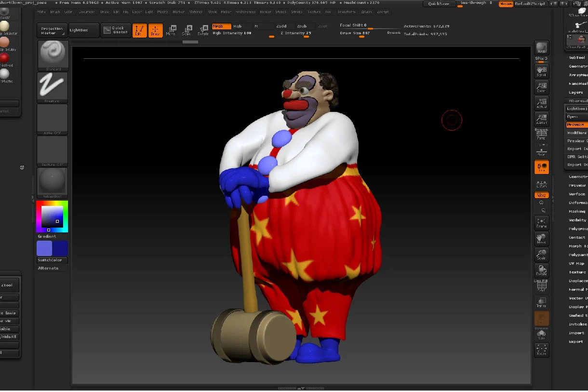
Task: Expand the SubTool palette section
Action: [x=577, y=57]
